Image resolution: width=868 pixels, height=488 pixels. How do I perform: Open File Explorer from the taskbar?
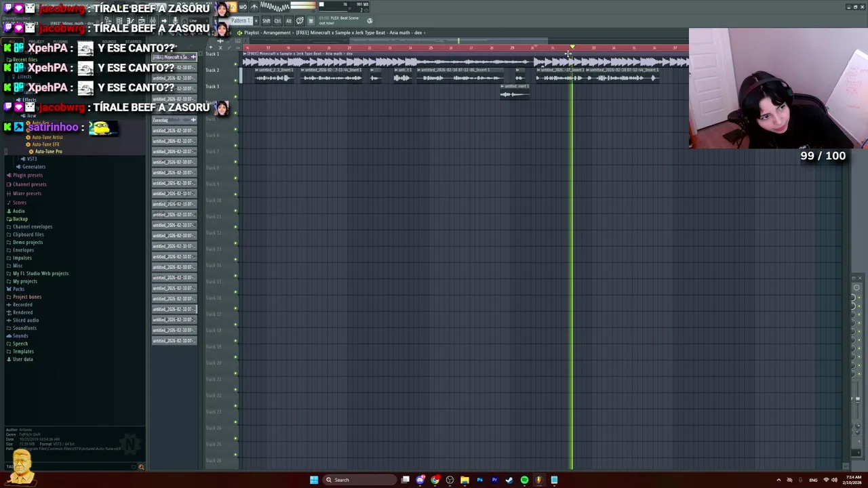465,480
